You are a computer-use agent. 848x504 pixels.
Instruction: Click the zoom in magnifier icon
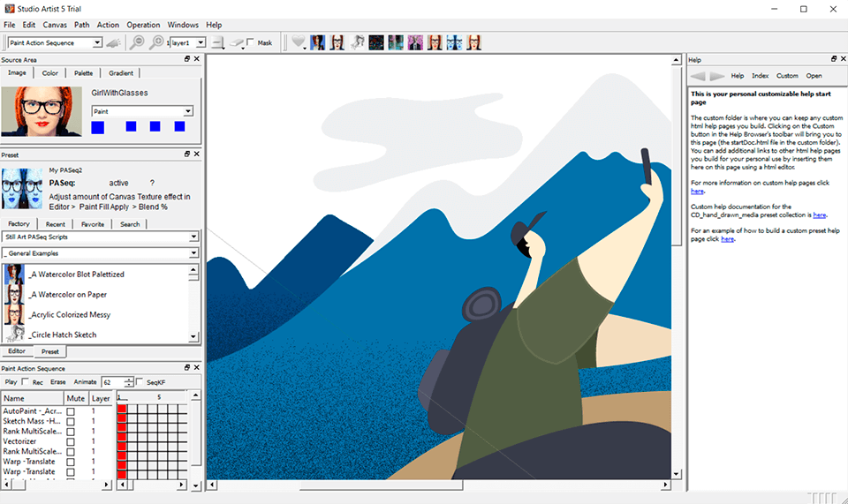click(155, 42)
